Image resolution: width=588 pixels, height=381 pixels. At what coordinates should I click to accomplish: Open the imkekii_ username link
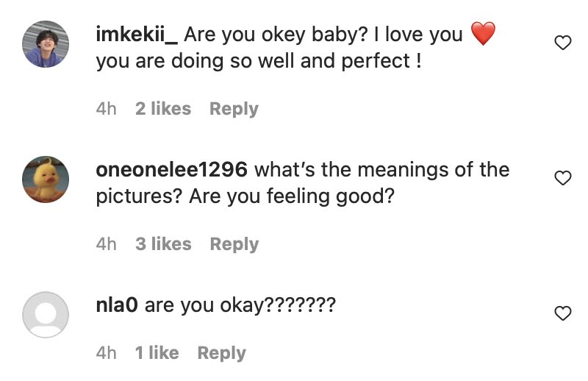[137, 34]
